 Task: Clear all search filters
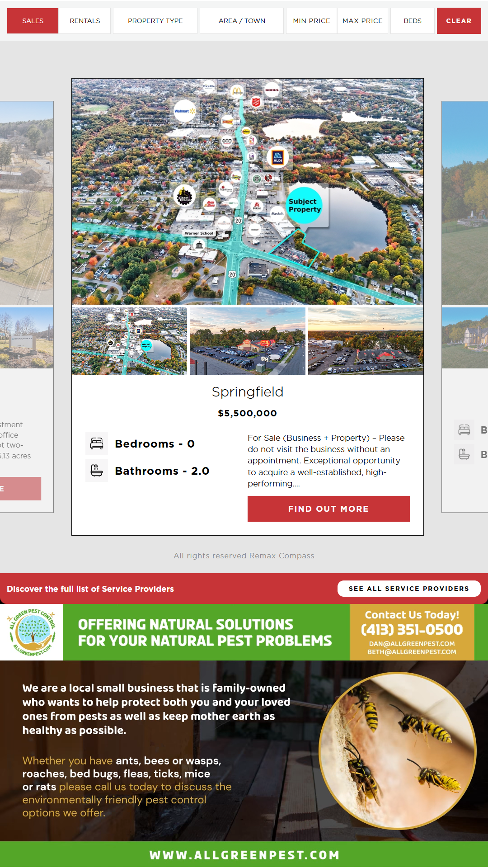(459, 21)
